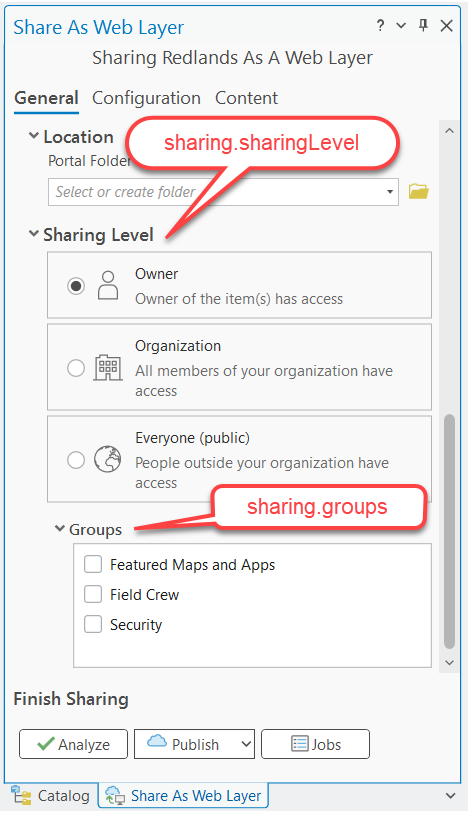
Task: Open the pane tab list chevron at bottom
Action: (x=450, y=796)
